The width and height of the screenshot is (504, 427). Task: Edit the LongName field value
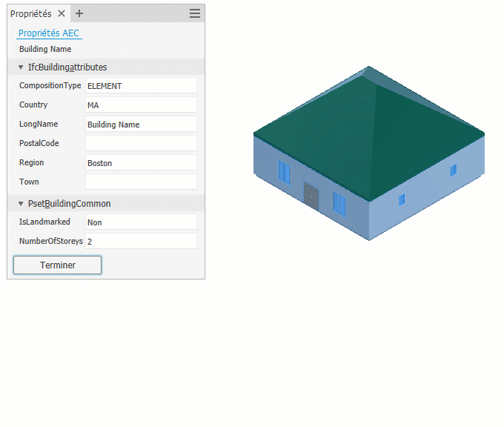click(x=141, y=124)
